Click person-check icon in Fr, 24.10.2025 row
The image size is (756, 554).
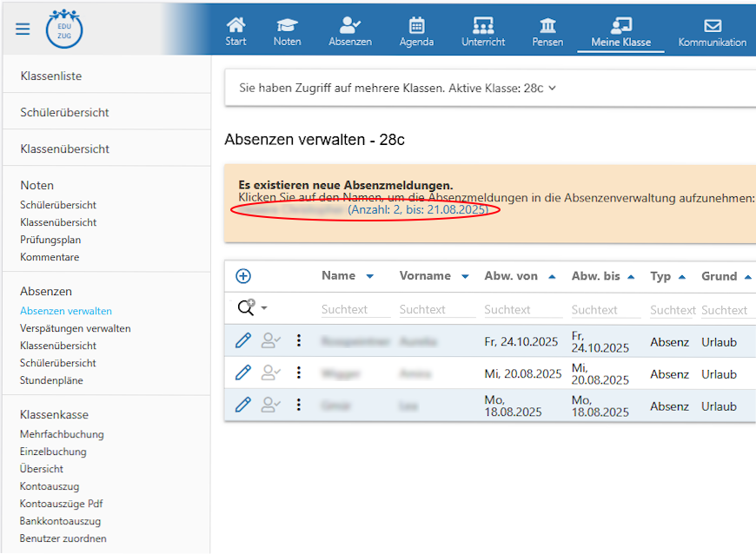tap(270, 340)
